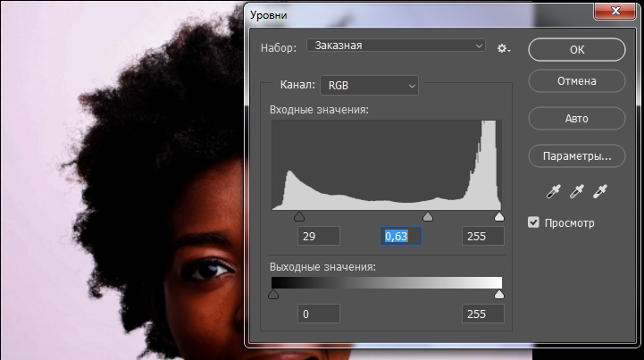The width and height of the screenshot is (644, 360).
Task: Open the Параметры... options
Action: [x=577, y=156]
